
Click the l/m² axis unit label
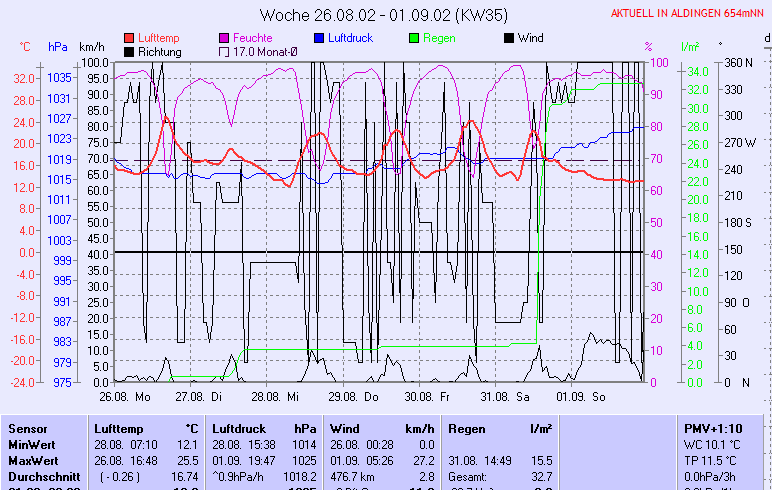689,47
